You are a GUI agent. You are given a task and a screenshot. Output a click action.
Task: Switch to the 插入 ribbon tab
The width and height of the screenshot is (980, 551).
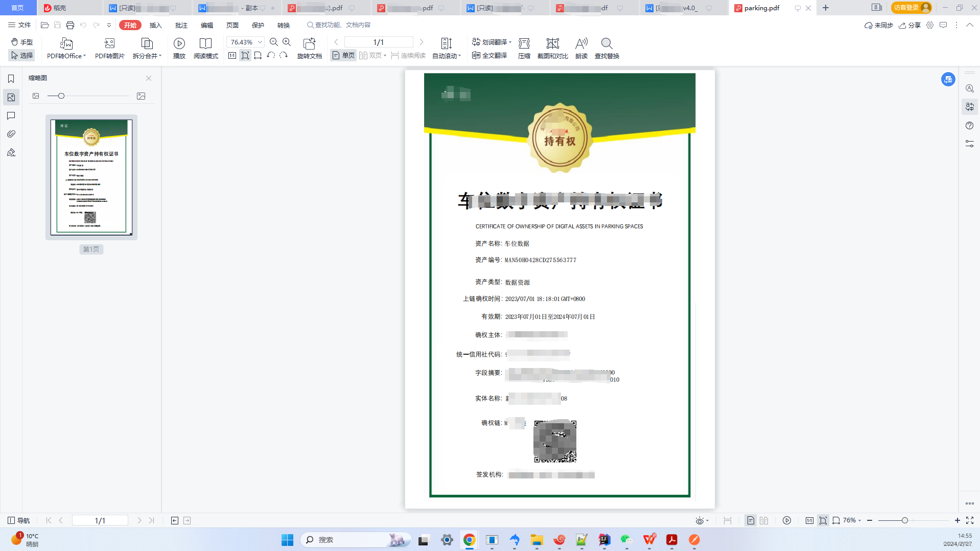click(x=155, y=25)
